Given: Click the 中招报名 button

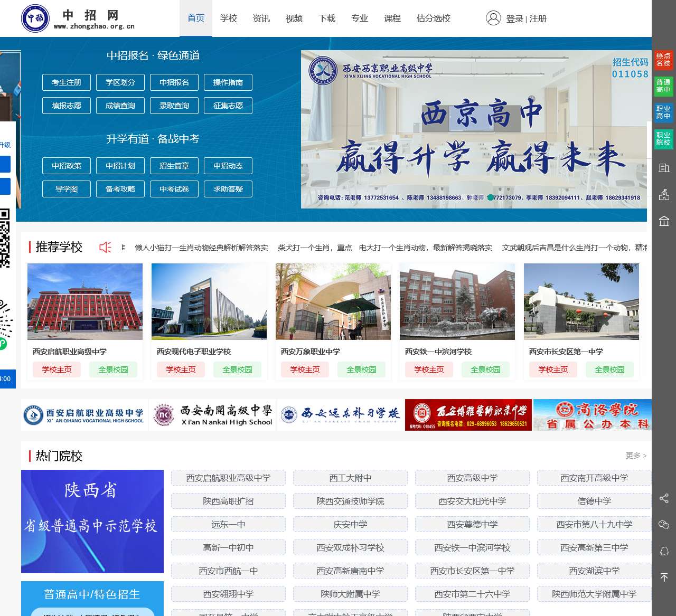Looking at the screenshot, I should pyautogui.click(x=174, y=82).
